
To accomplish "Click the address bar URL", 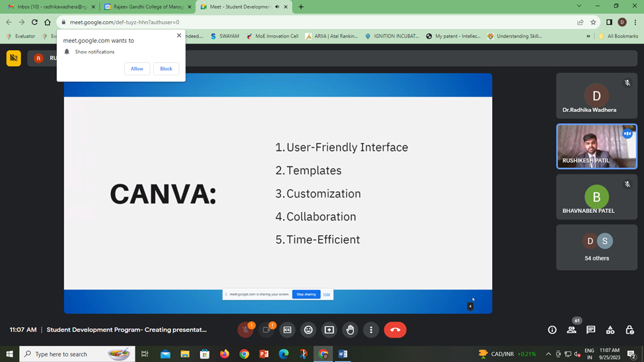I will coord(124,22).
